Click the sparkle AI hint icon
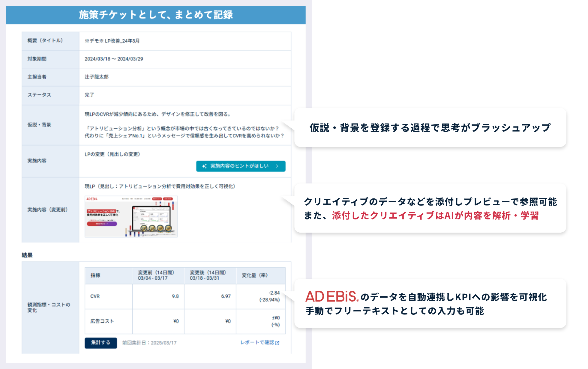The image size is (588, 369). pos(204,166)
